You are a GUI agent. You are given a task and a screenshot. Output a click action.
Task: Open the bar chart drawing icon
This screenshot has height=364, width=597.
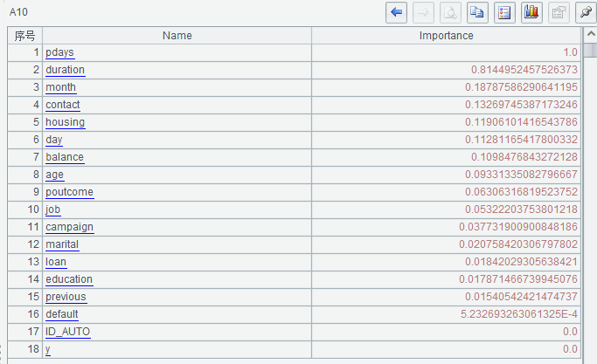point(531,12)
